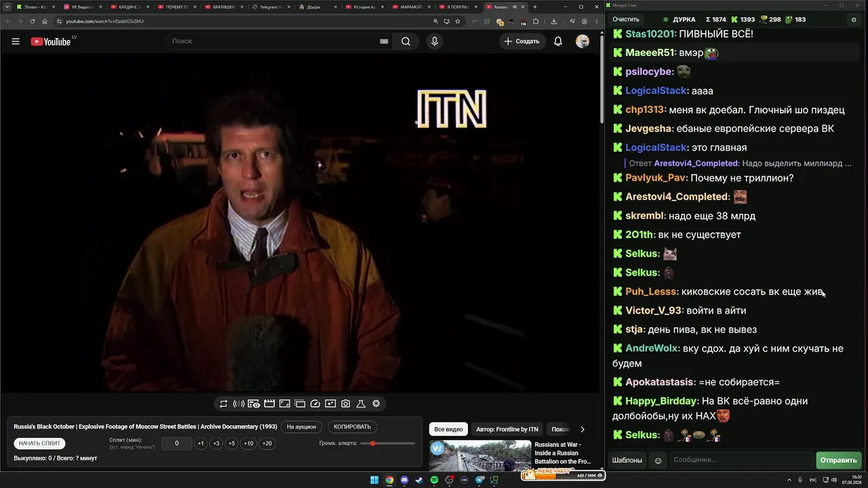Take a screenshot with the camera icon

pyautogui.click(x=346, y=404)
